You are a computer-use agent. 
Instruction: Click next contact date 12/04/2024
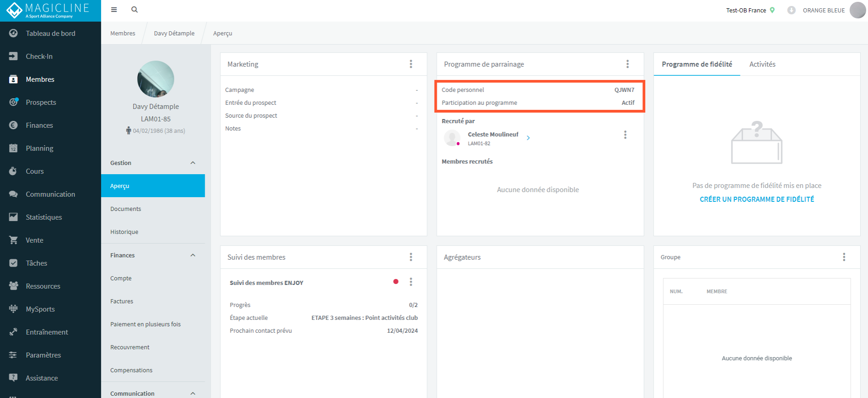click(x=402, y=330)
